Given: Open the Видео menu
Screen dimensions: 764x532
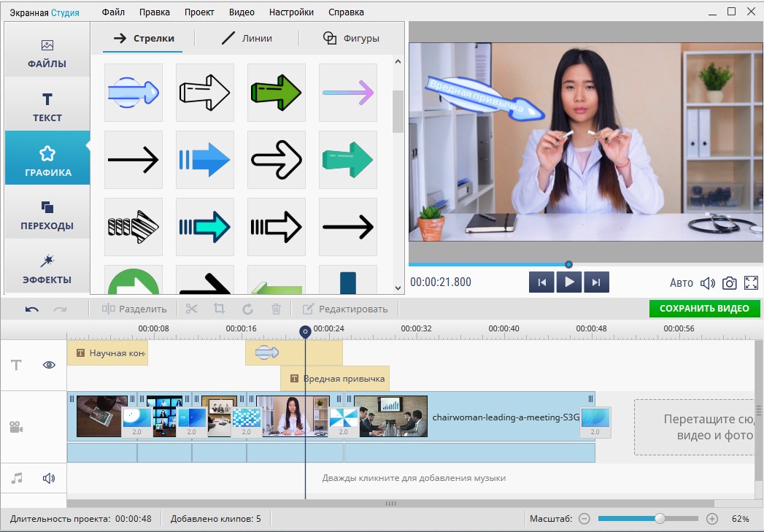Looking at the screenshot, I should coord(242,12).
